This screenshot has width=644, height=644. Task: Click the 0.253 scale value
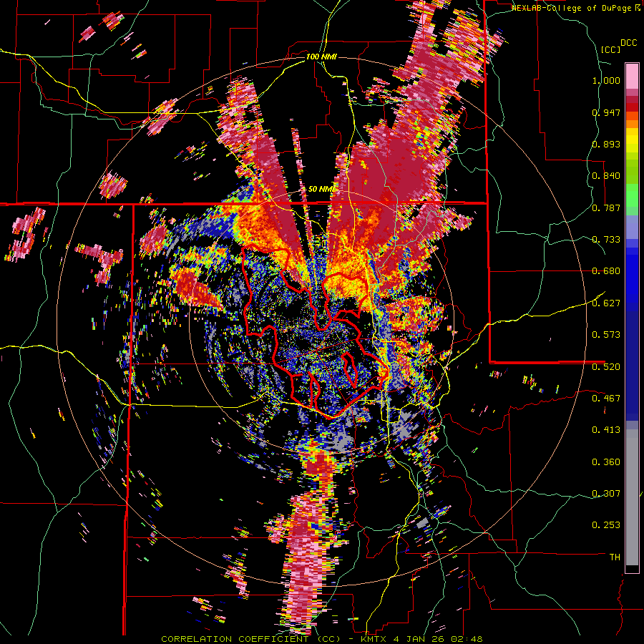click(x=606, y=525)
